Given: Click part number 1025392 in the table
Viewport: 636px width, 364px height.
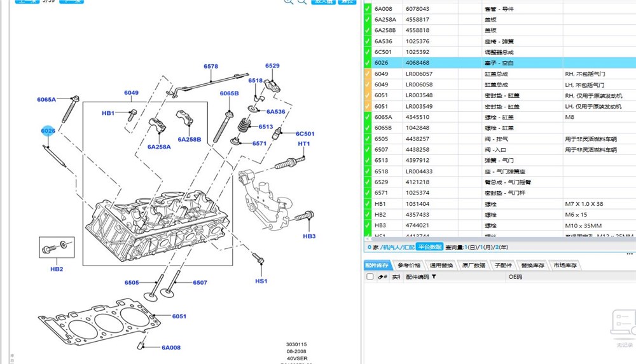Looking at the screenshot, I should coord(417,52).
